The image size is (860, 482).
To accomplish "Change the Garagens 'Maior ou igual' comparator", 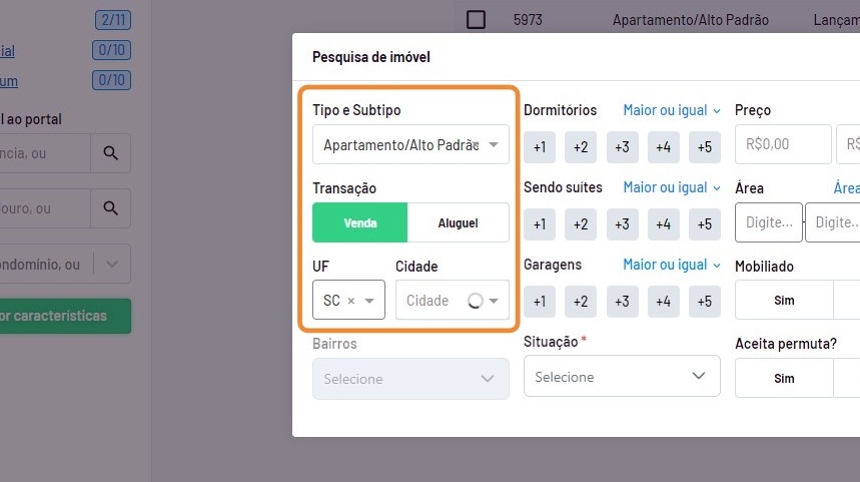I will click(671, 265).
